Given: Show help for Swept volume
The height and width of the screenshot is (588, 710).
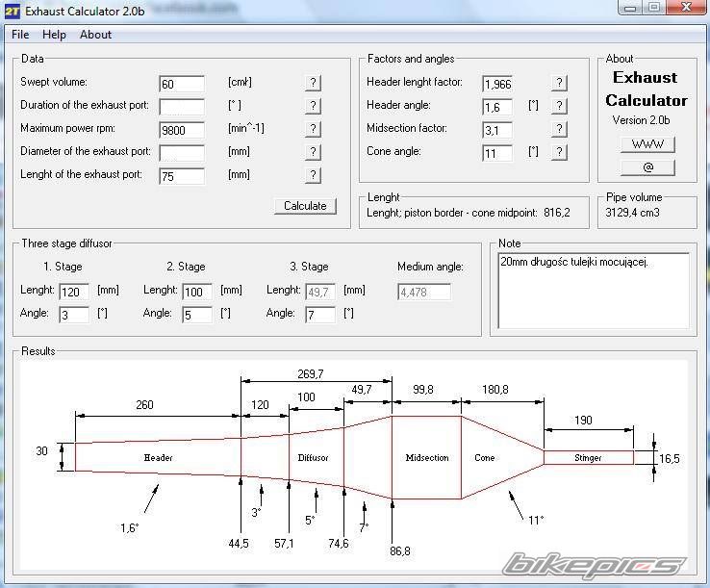Looking at the screenshot, I should (313, 83).
